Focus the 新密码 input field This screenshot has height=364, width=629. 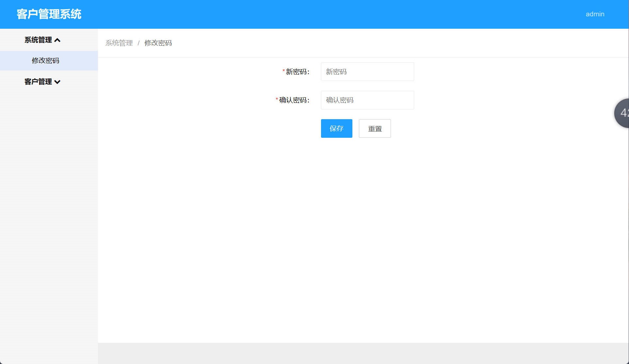367,71
